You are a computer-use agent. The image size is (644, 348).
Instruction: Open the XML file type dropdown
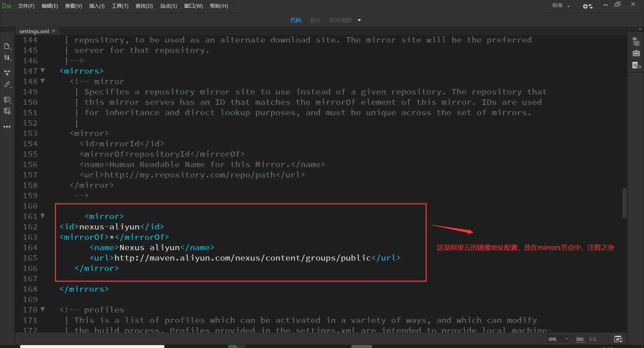click(x=558, y=339)
